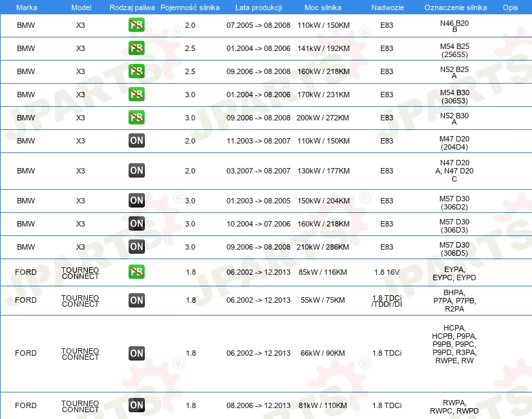Viewport: 532px width, 419px height.
Task: Select engine code N46 B20 B
Action: (x=454, y=26)
